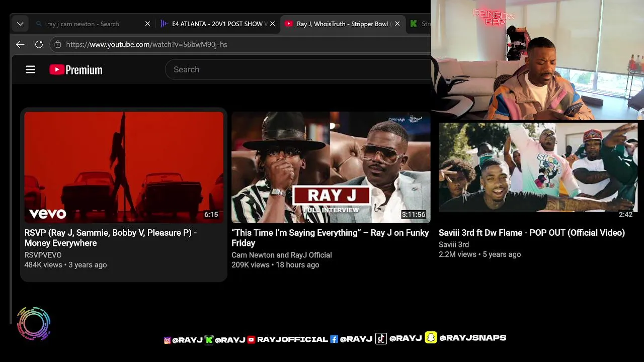
Task: View site info icon in address bar
Action: (58, 44)
